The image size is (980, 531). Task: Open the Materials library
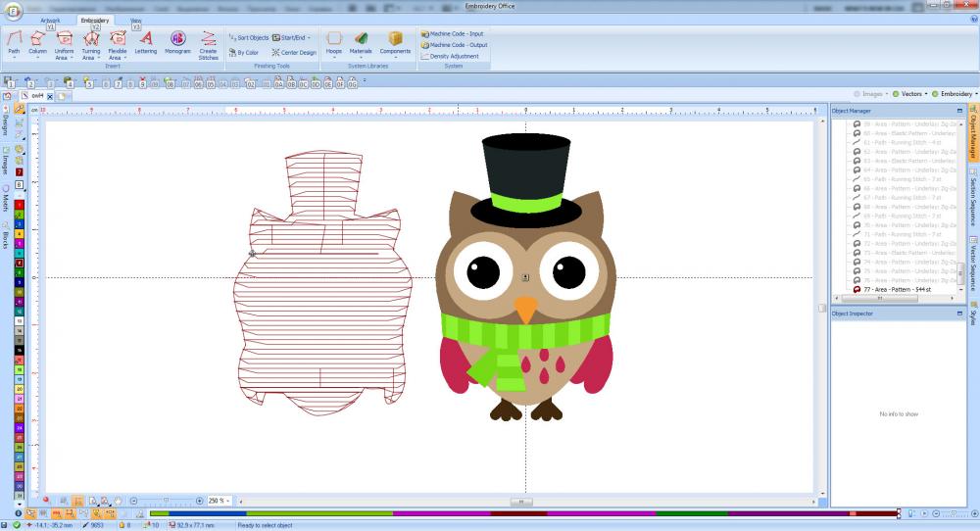click(x=361, y=42)
